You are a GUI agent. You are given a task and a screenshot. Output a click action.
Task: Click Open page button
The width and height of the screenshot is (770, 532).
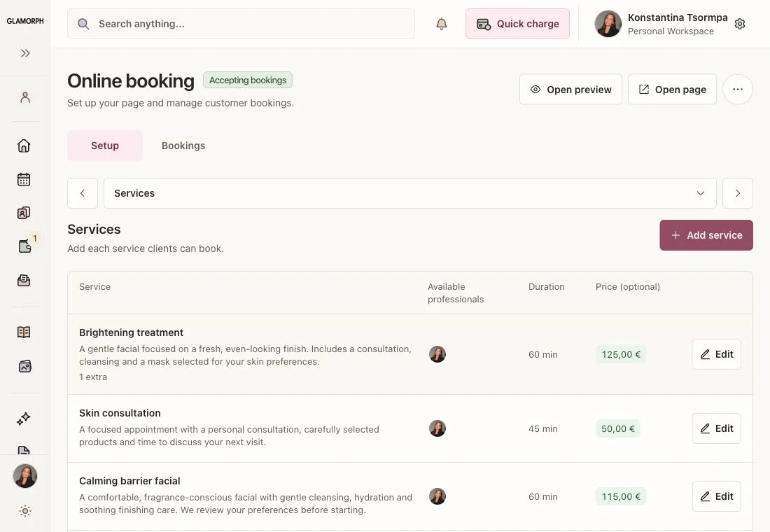672,90
